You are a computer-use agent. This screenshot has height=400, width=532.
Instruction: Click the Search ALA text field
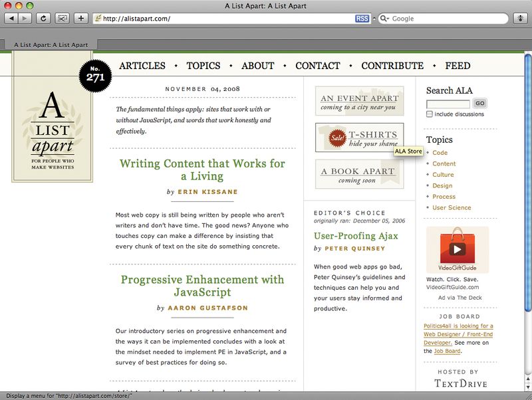[448, 104]
